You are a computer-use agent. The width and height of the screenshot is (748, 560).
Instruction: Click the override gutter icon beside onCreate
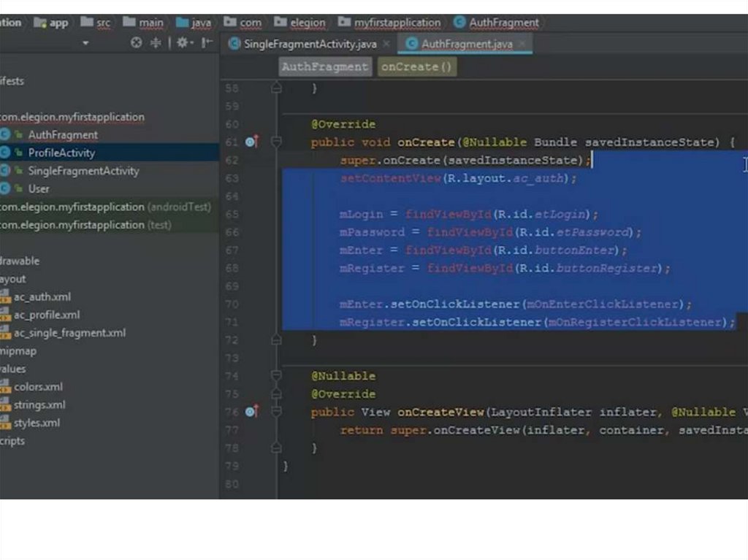click(x=251, y=142)
